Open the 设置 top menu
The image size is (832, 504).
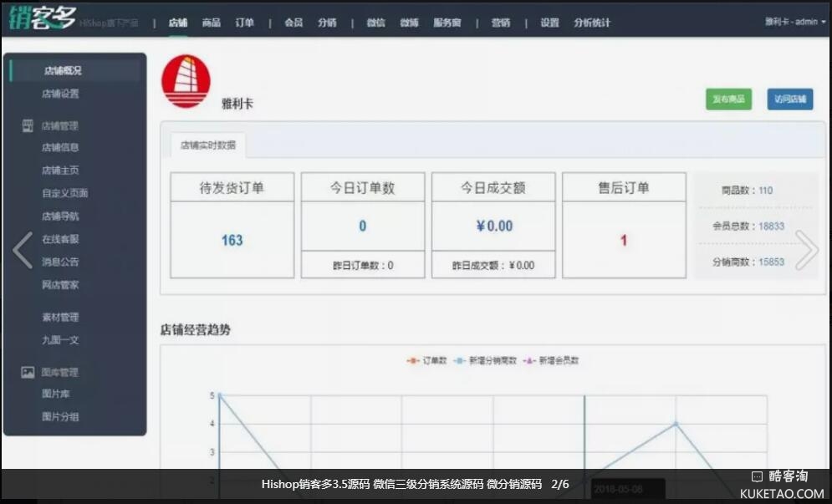pyautogui.click(x=549, y=23)
